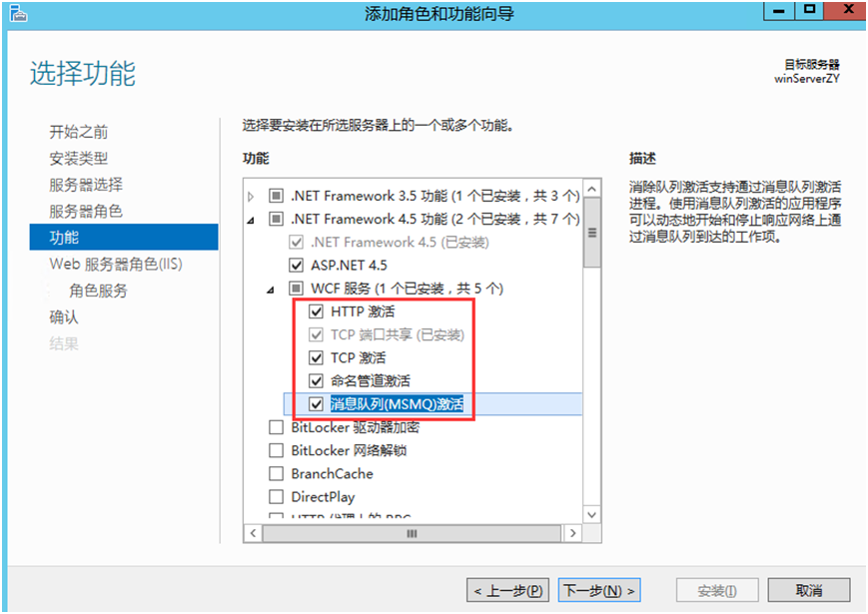
Task: Open the Web 服务器角色(IIS) step
Action: (x=116, y=264)
